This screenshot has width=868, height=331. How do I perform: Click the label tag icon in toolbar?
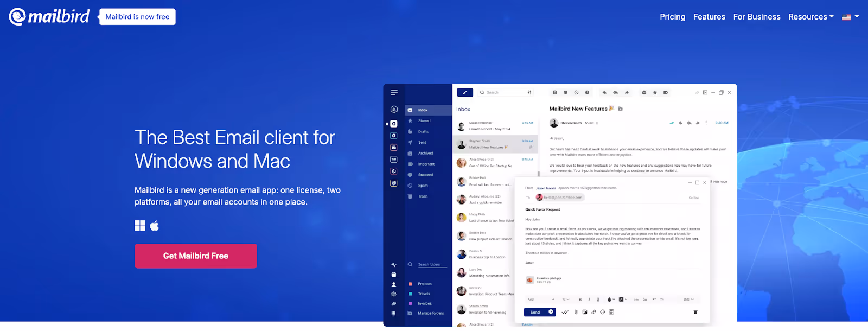point(666,92)
